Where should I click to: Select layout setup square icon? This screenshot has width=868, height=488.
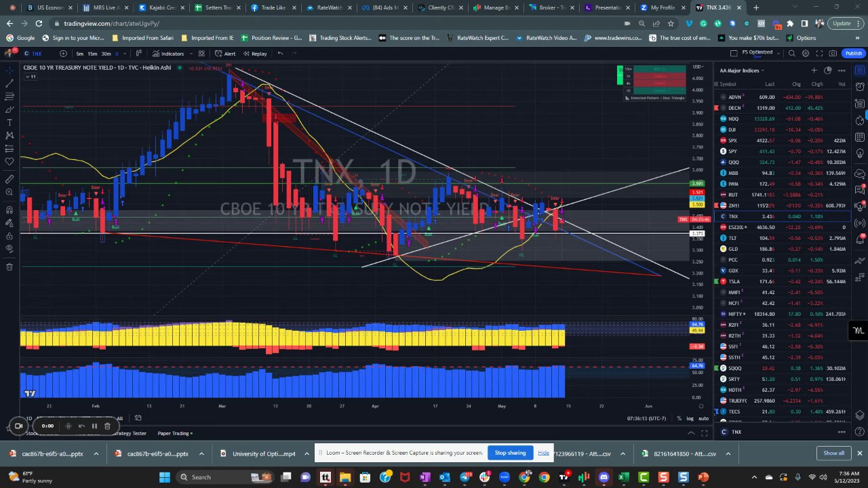pyautogui.click(x=734, y=53)
